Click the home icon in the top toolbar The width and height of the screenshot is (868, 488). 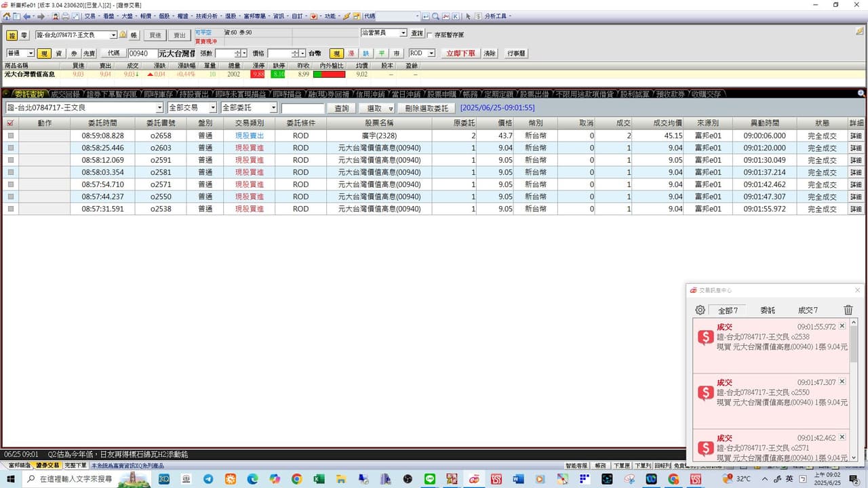[7, 16]
